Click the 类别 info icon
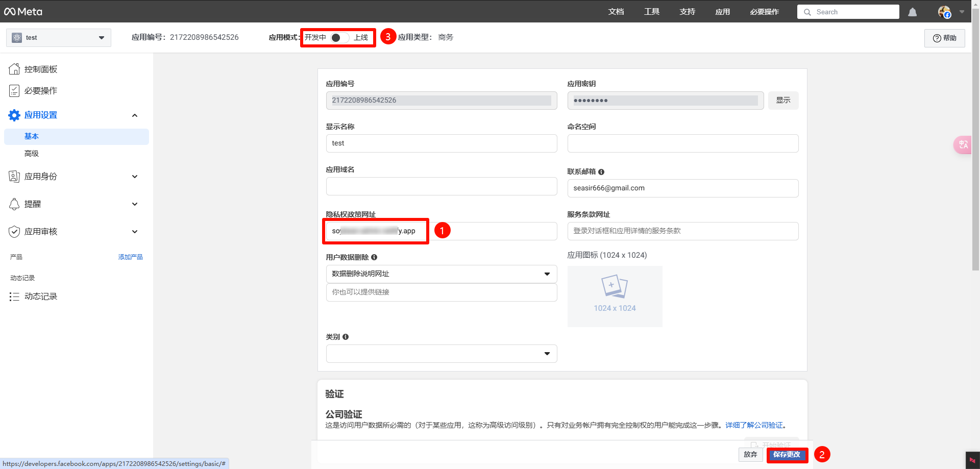Screen dimensions: 980x469 pos(346,337)
